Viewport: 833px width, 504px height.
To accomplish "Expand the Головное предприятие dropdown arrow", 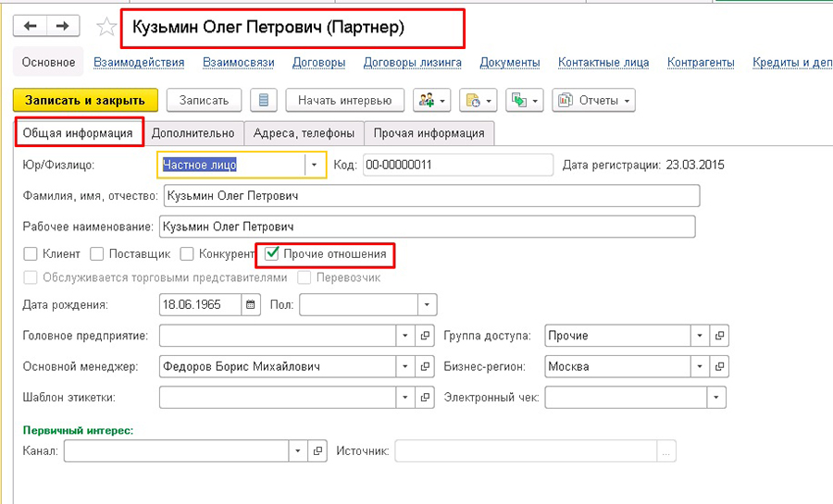I will point(405,336).
